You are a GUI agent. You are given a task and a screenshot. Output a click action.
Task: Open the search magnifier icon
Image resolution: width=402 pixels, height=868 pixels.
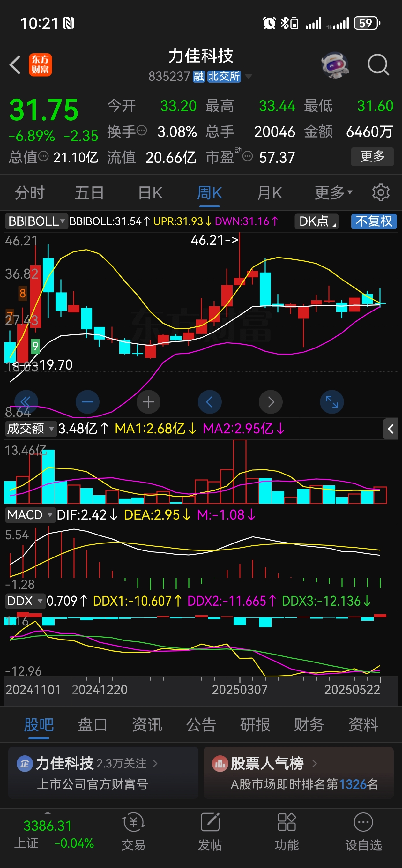378,64
